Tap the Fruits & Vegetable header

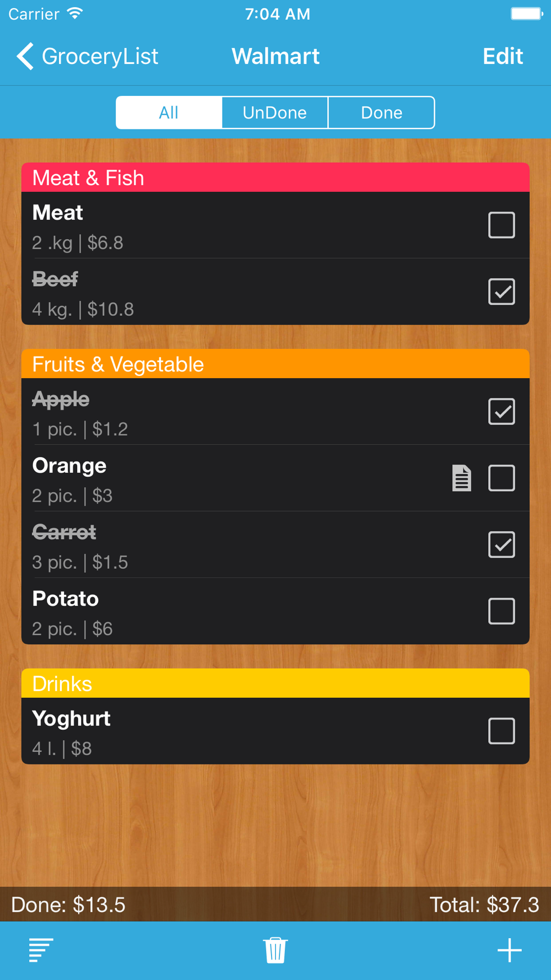point(275,364)
